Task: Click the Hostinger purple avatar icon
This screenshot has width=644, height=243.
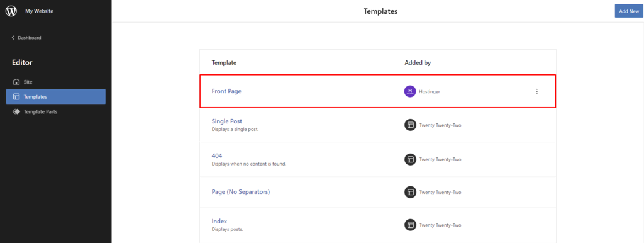Action: pos(410,91)
